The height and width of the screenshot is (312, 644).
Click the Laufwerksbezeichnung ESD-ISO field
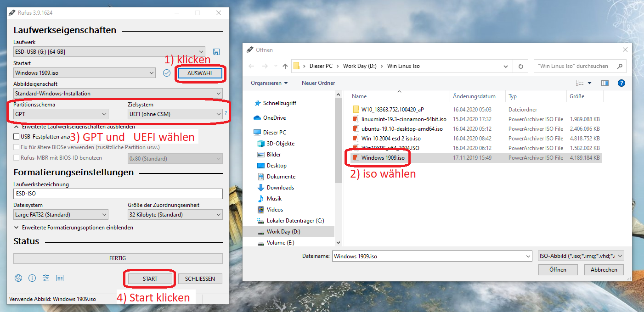coord(118,194)
